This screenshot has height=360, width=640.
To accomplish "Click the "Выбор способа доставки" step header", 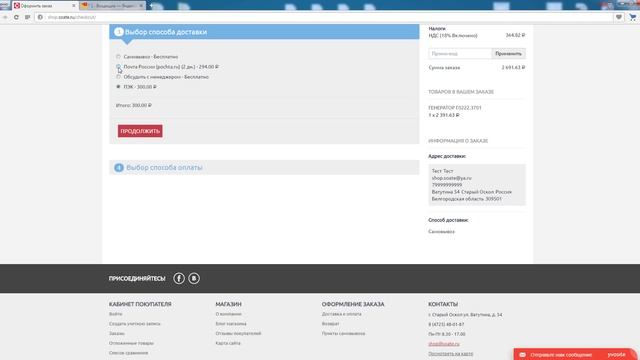I will coord(264,32).
